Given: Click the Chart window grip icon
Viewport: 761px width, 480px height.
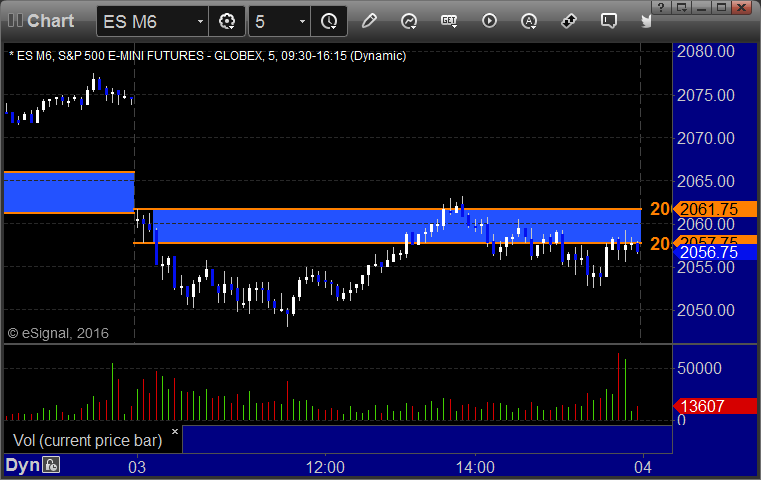Looking at the screenshot, I should point(16,20).
